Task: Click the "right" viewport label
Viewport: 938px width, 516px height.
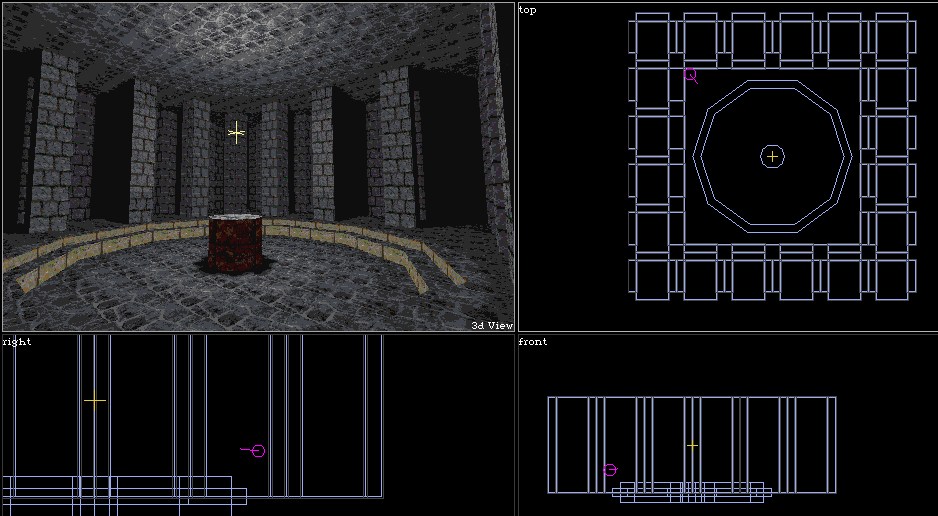Action: [x=17, y=341]
